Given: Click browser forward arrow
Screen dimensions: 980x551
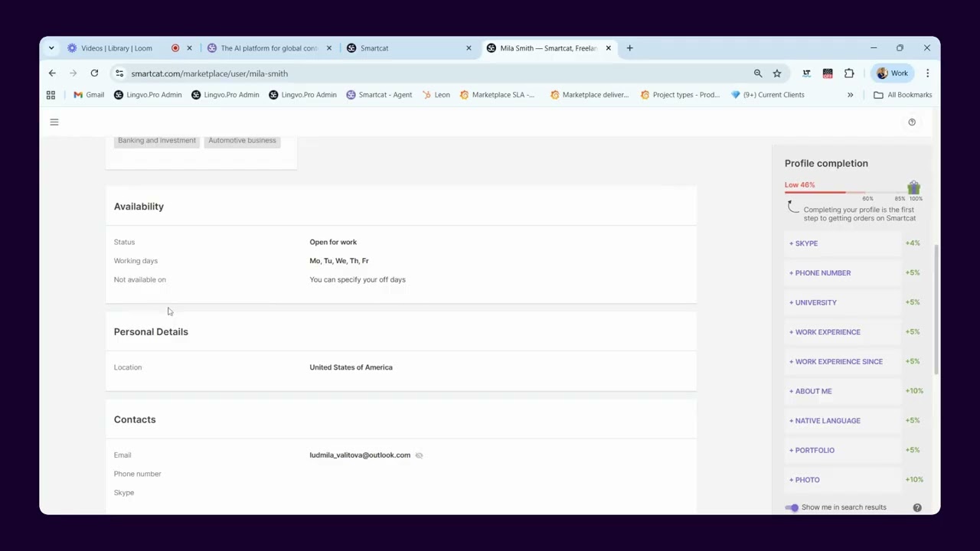Looking at the screenshot, I should tap(73, 73).
